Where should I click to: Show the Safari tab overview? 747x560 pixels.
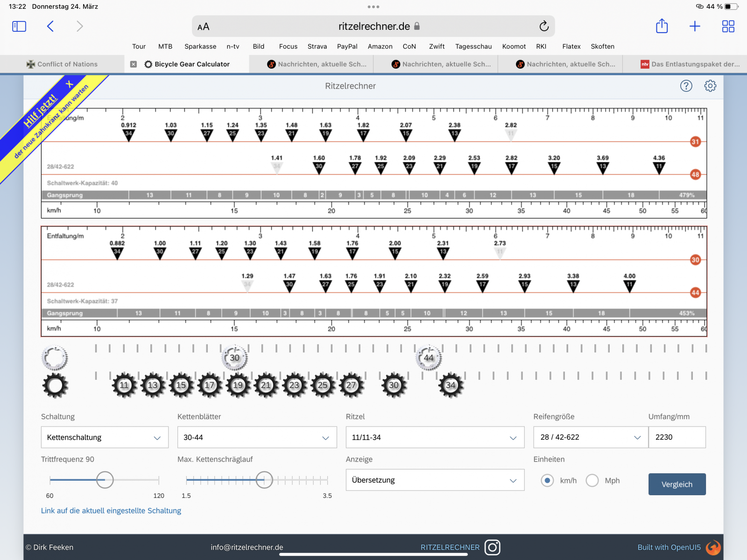point(728,26)
